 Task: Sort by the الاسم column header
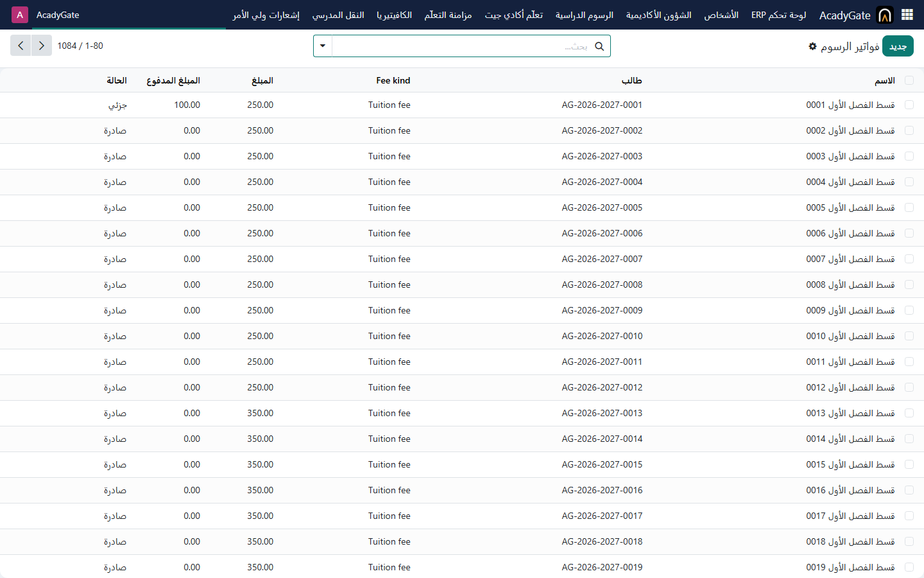click(x=885, y=80)
